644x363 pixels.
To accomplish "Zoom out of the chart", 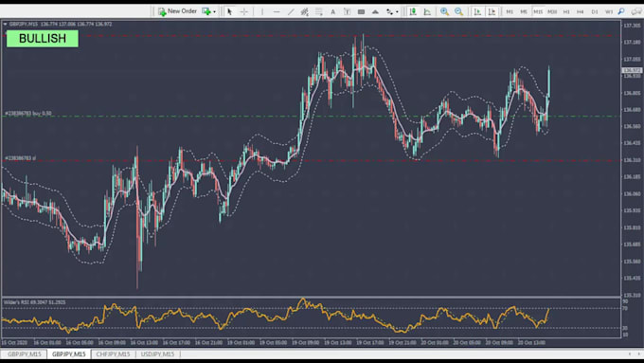I will pos(458,12).
